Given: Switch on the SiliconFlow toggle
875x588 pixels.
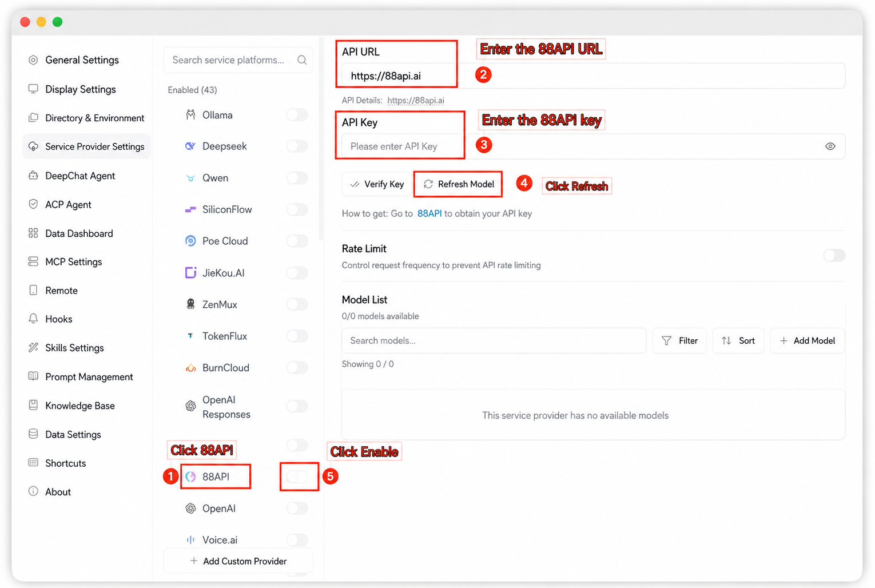Looking at the screenshot, I should (x=297, y=209).
